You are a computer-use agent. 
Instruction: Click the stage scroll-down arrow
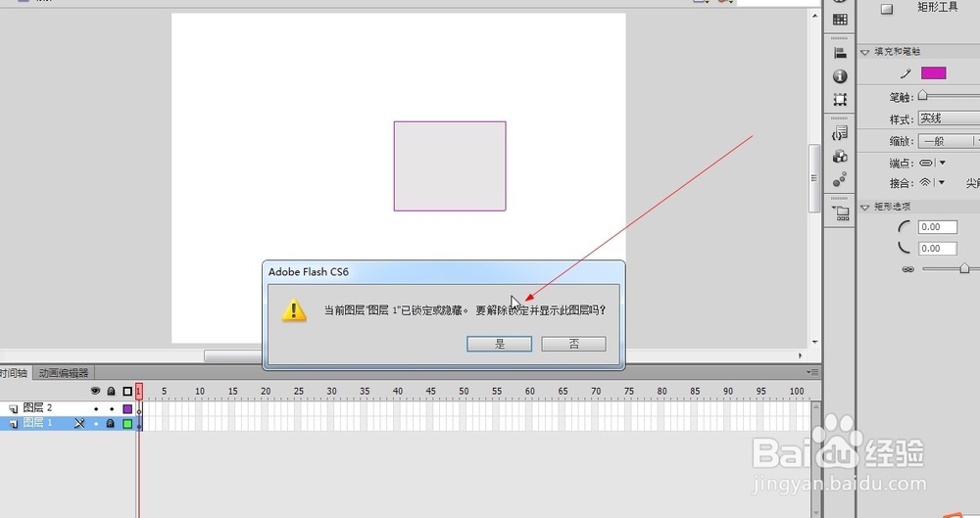pos(814,342)
